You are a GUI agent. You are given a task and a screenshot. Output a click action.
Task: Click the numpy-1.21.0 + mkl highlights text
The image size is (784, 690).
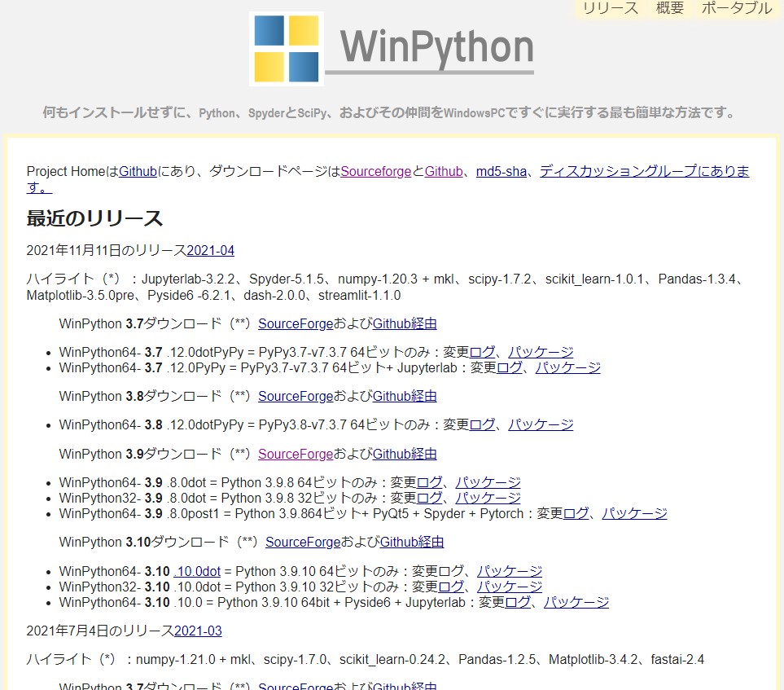[193, 660]
